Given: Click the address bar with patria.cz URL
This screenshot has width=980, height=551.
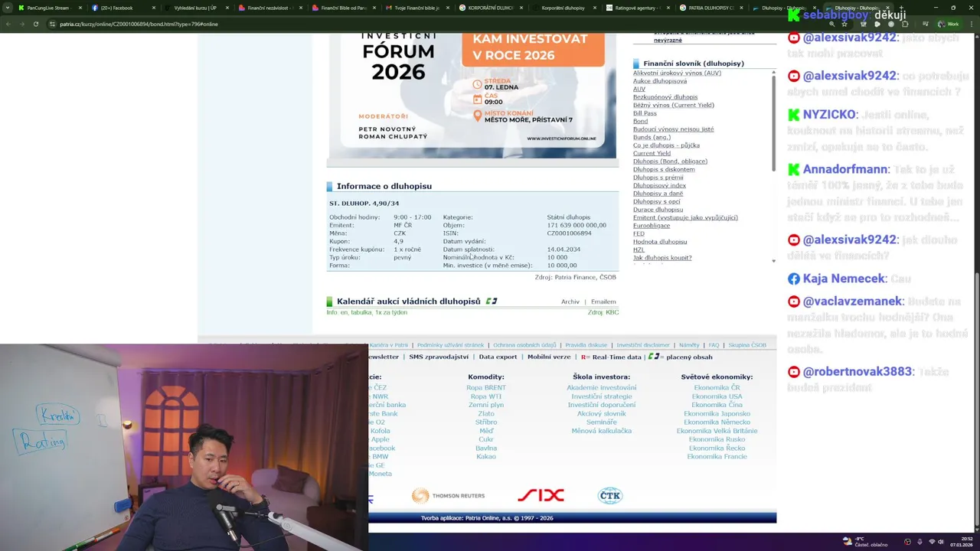Looking at the screenshot, I should [436, 24].
